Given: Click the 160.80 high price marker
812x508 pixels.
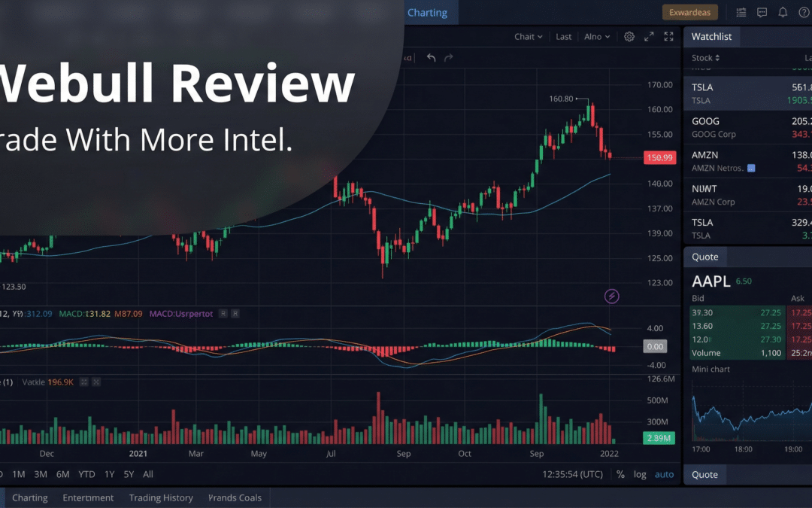Looking at the screenshot, I should 561,99.
